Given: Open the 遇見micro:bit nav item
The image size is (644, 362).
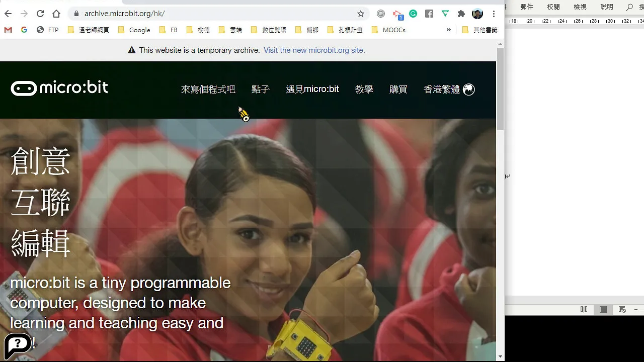Looking at the screenshot, I should pyautogui.click(x=312, y=89).
